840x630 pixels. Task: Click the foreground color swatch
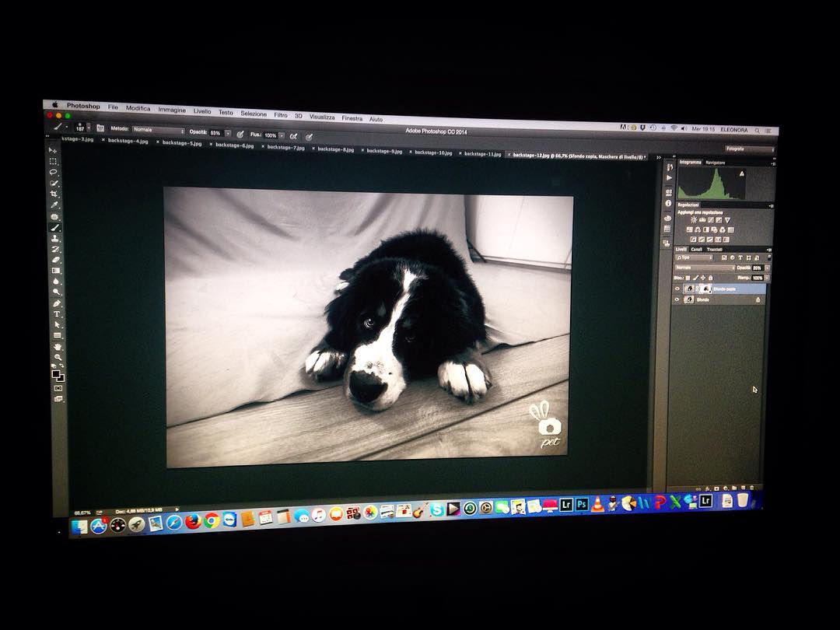[56, 373]
